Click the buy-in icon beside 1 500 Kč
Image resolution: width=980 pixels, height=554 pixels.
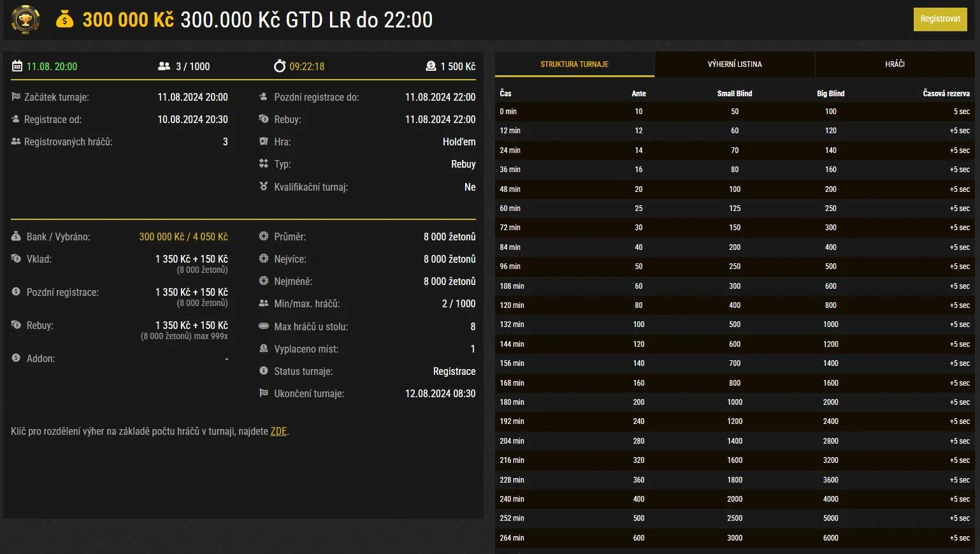[x=431, y=66]
